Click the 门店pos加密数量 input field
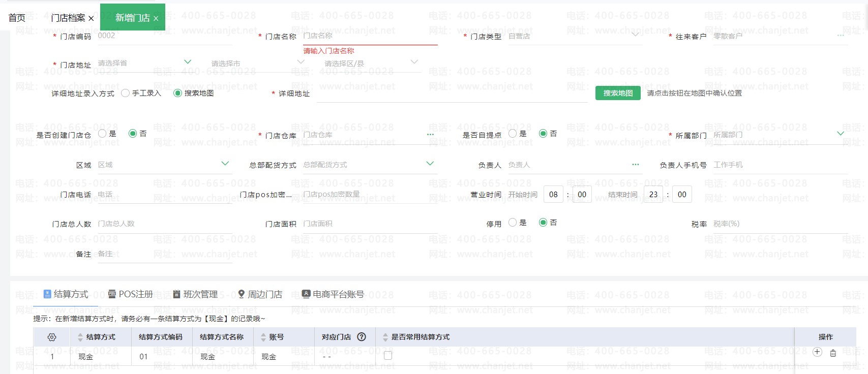Viewport: 868px width, 374px height. point(370,195)
